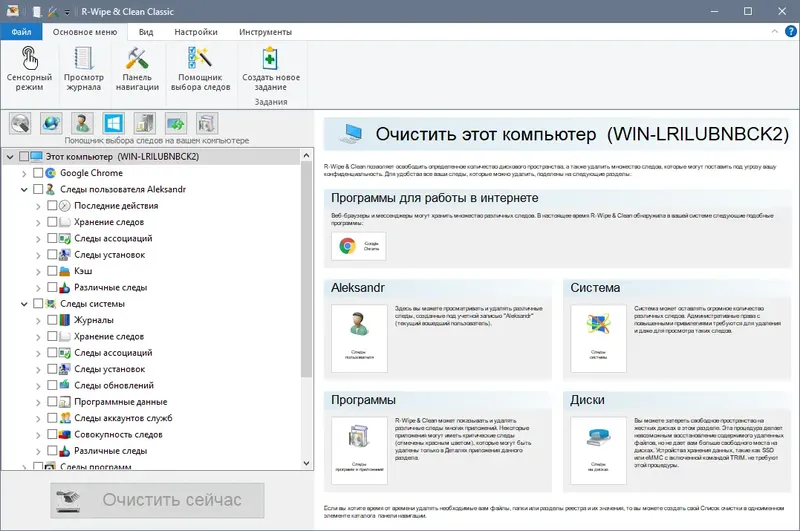This screenshot has width=800, height=531.
Task: Check the Журналы checkbox
Action: (x=52, y=320)
